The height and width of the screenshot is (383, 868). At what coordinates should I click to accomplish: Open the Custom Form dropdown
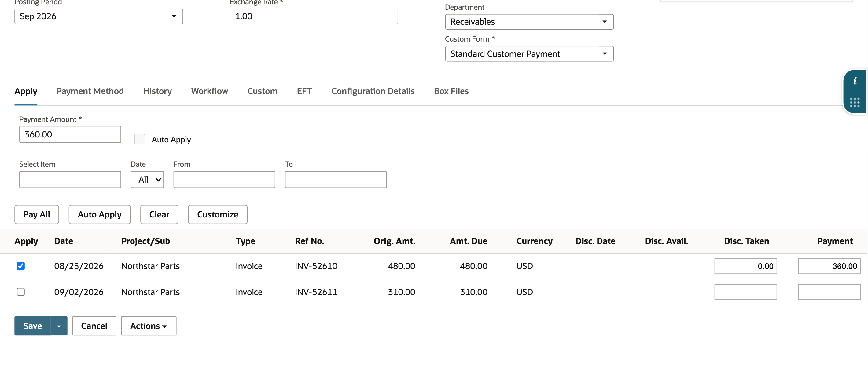tap(529, 53)
